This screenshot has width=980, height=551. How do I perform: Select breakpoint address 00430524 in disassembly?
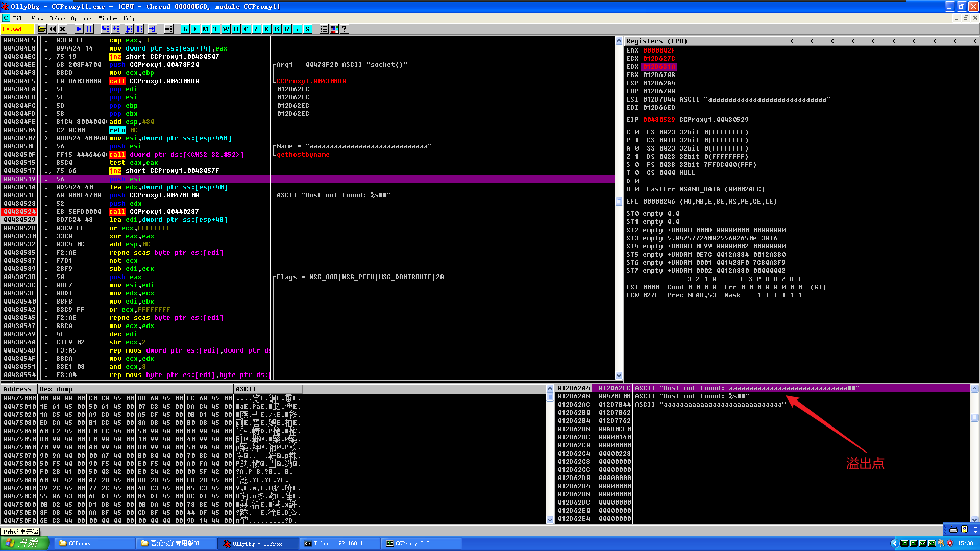point(20,212)
